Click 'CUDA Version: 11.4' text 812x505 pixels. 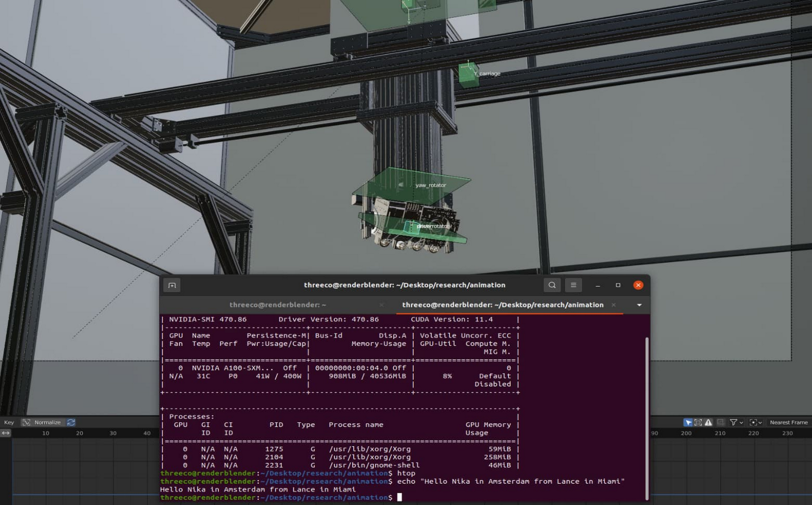(x=452, y=319)
